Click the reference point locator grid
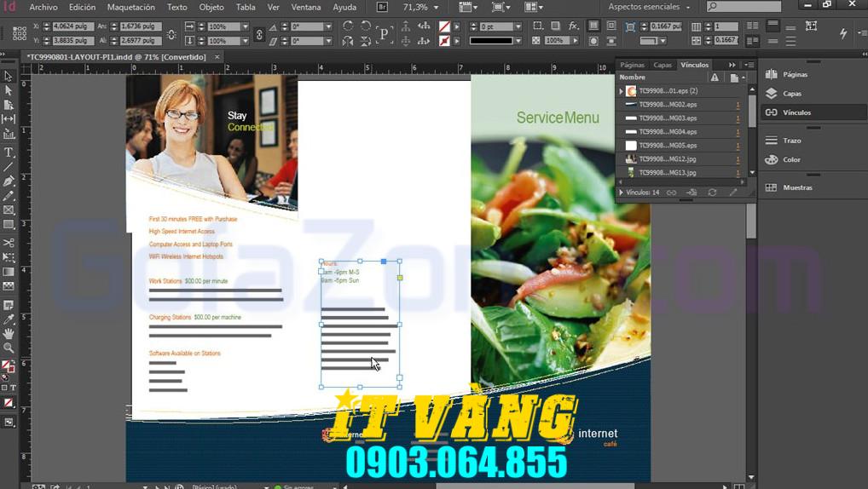Viewport: 868px width, 489px height. click(x=20, y=34)
